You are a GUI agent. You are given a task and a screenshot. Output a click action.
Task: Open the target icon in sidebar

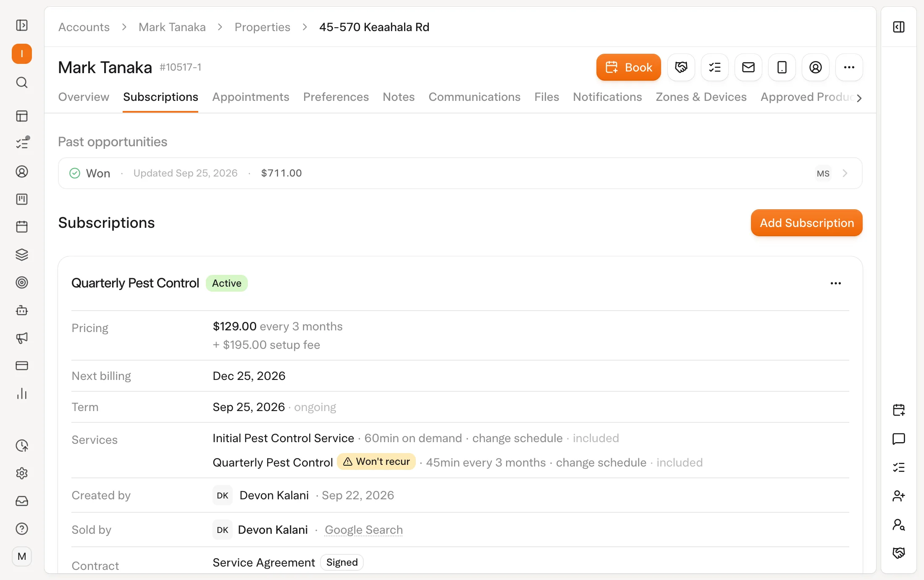pyautogui.click(x=22, y=282)
